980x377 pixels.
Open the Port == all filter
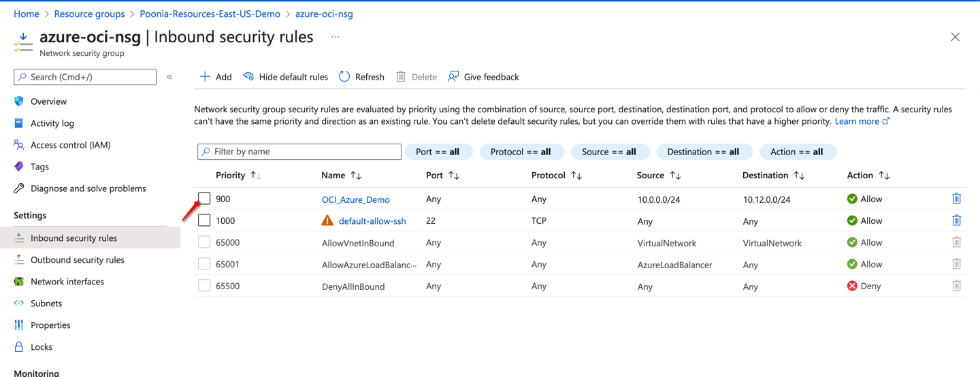click(438, 152)
